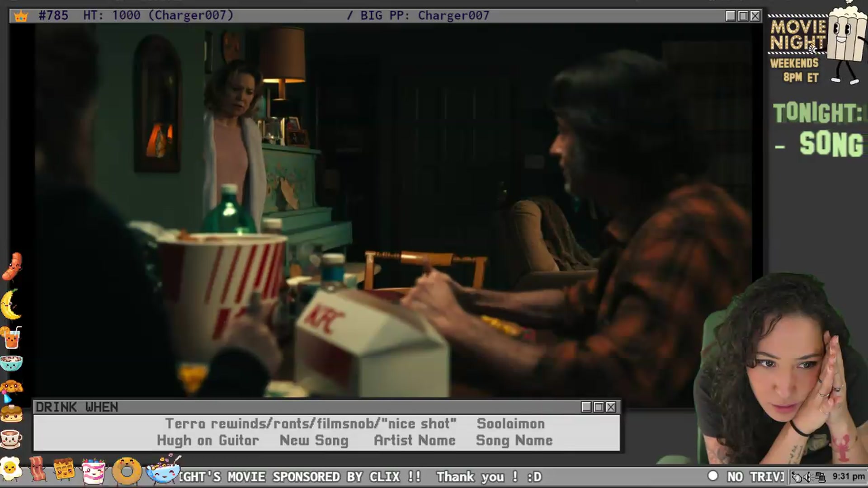This screenshot has width=868, height=488.
Task: Click the "NO TRIVI" ticker text
Action: pos(755,477)
